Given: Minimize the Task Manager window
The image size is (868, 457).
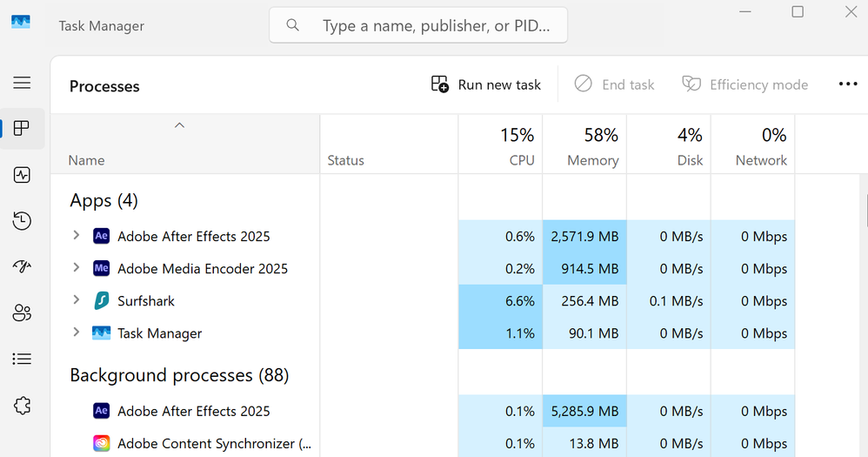Looking at the screenshot, I should (x=745, y=11).
